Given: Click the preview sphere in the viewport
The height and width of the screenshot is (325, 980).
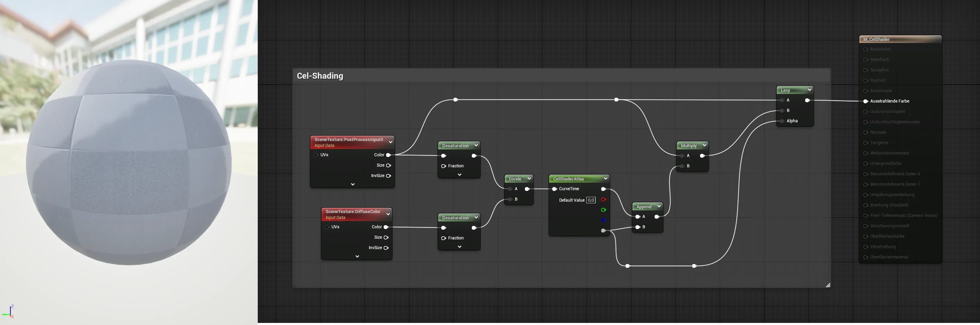Looking at the screenshot, I should point(129,162).
